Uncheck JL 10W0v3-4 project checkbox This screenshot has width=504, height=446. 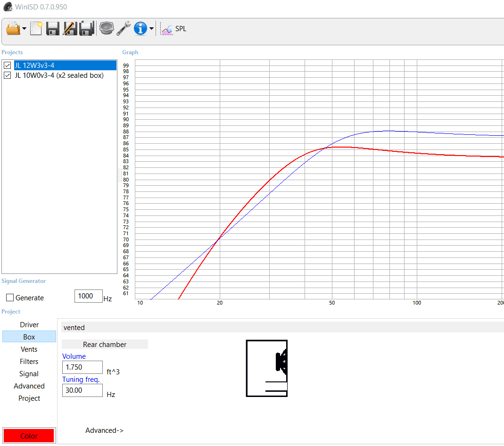coord(8,75)
